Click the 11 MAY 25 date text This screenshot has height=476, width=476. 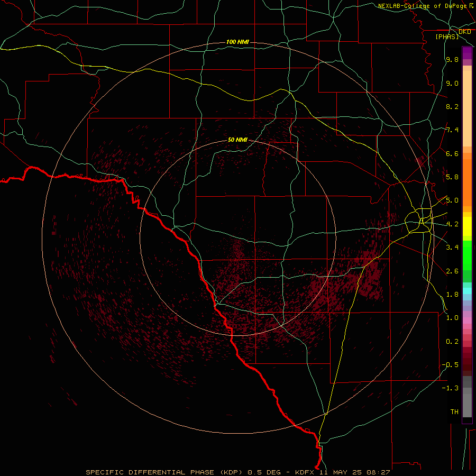point(340,472)
